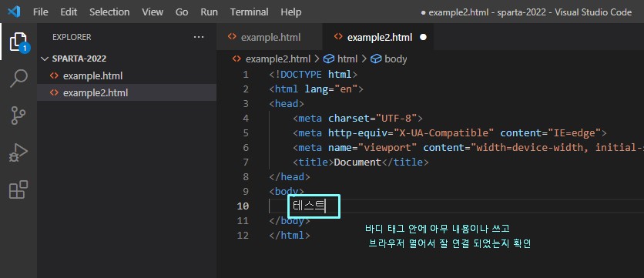
Task: Open the View menu
Action: point(153,12)
